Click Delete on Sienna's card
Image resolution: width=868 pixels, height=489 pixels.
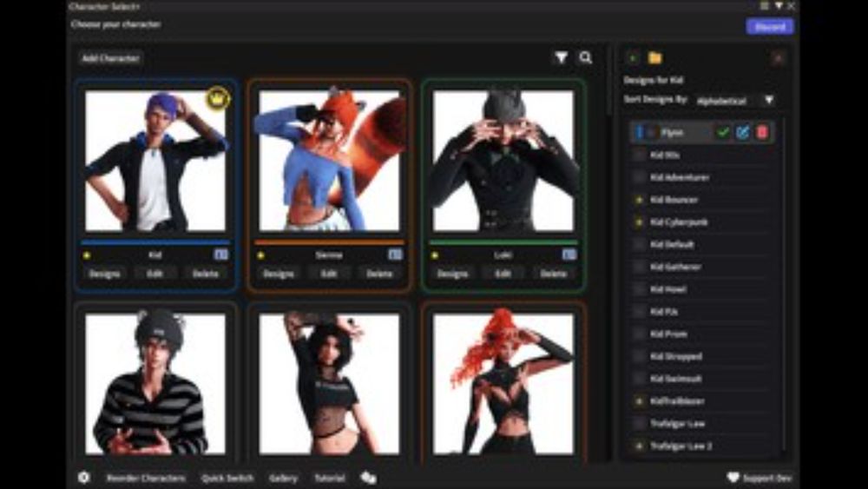click(x=379, y=274)
